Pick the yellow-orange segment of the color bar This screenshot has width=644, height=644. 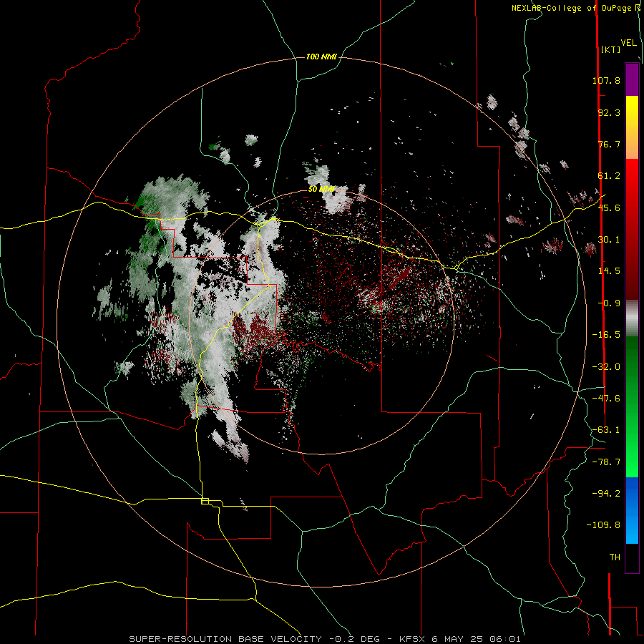coord(632,127)
